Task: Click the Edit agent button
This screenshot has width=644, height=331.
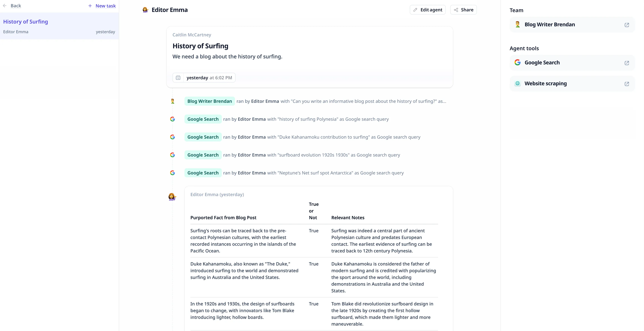Action: (x=427, y=10)
